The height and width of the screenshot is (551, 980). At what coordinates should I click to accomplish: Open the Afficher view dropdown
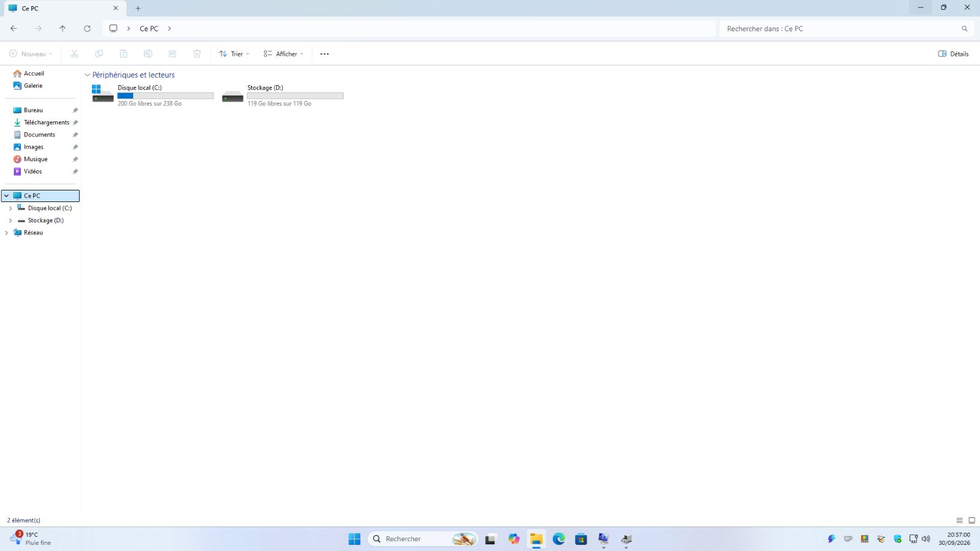[x=284, y=54]
